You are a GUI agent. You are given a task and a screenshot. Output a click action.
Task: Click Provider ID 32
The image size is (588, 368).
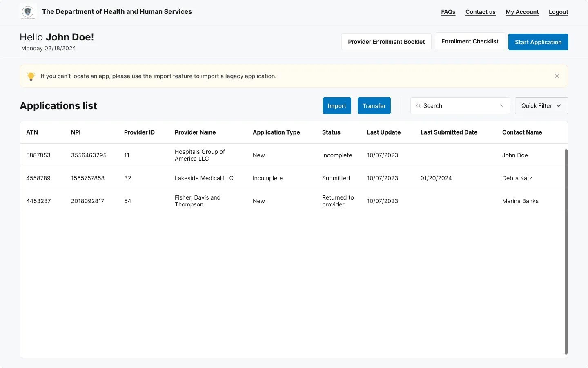127,178
